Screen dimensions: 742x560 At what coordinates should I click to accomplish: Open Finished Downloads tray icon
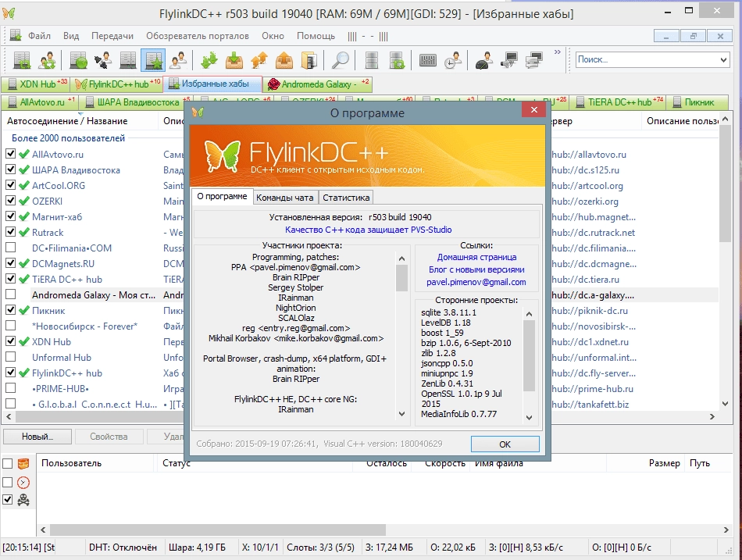point(234,61)
